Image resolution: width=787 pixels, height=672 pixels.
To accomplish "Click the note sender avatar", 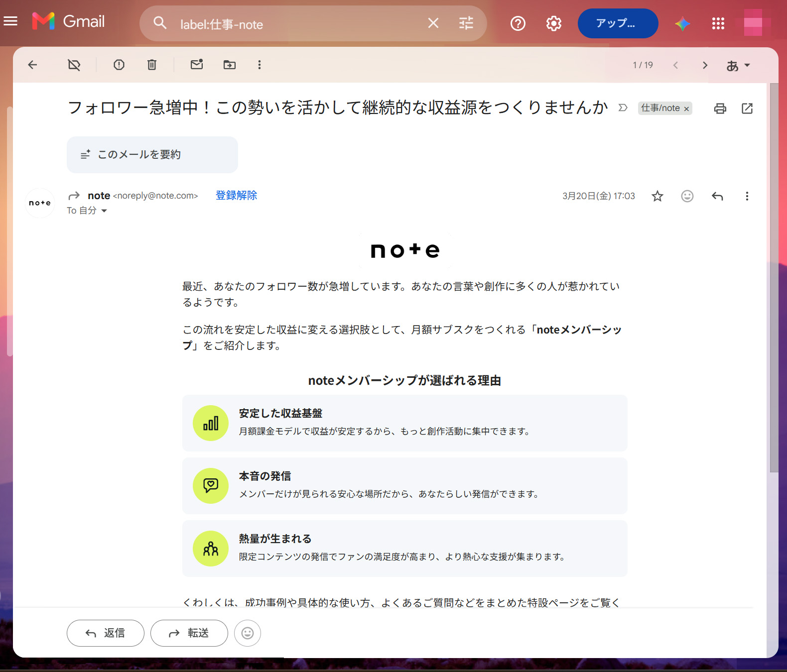I will [40, 203].
